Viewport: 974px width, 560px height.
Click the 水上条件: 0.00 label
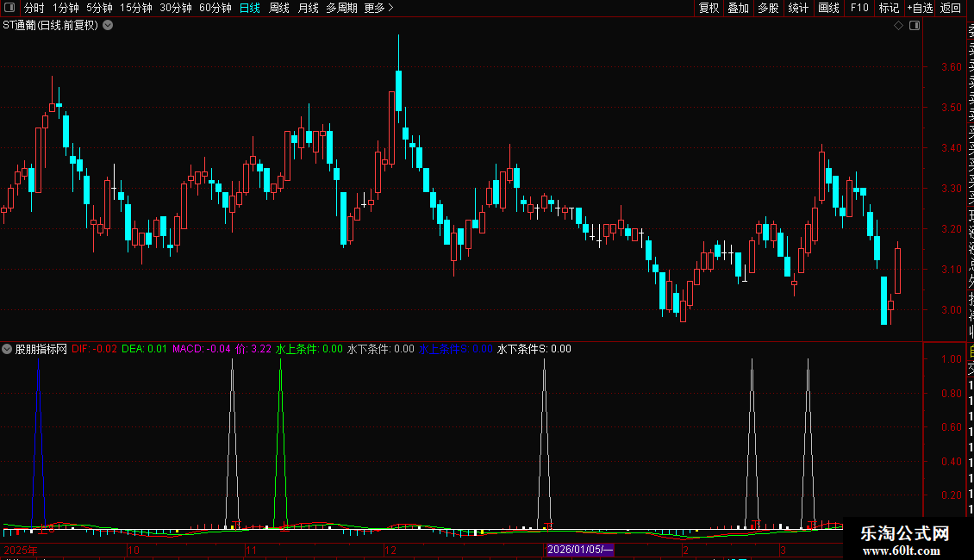click(309, 349)
